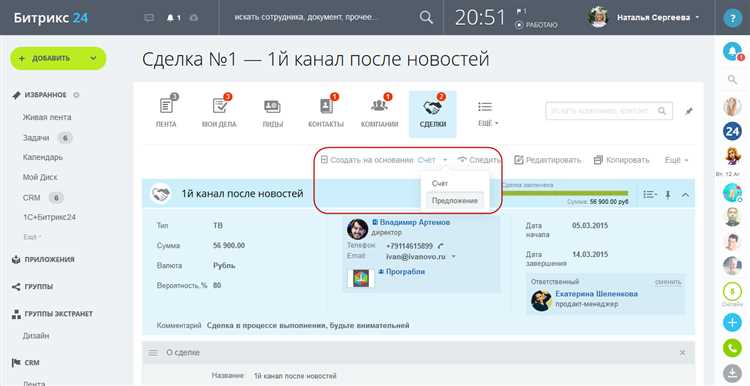Click blue plus button in right panel
Screen dimensions: 750x386
[x=732, y=322]
